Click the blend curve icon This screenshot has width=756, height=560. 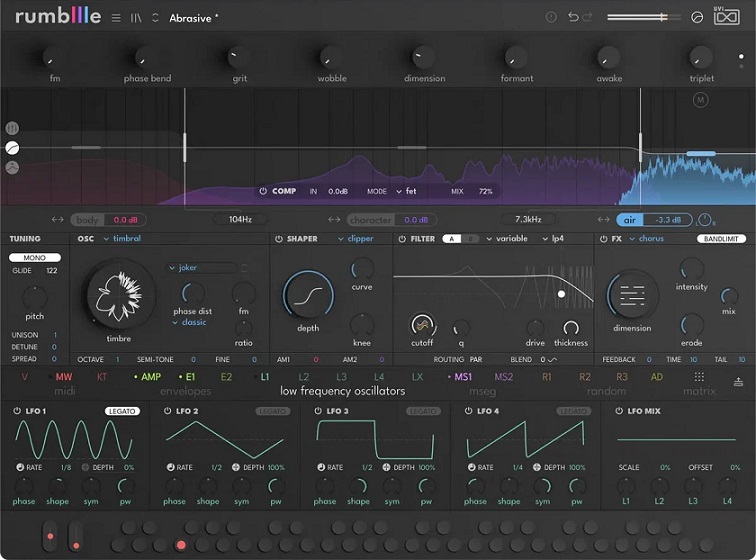pyautogui.click(x=553, y=359)
